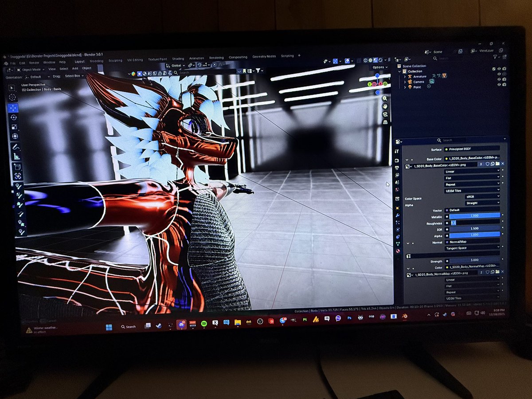Open the File menu
The width and height of the screenshot is (532, 399).
pos(13,63)
